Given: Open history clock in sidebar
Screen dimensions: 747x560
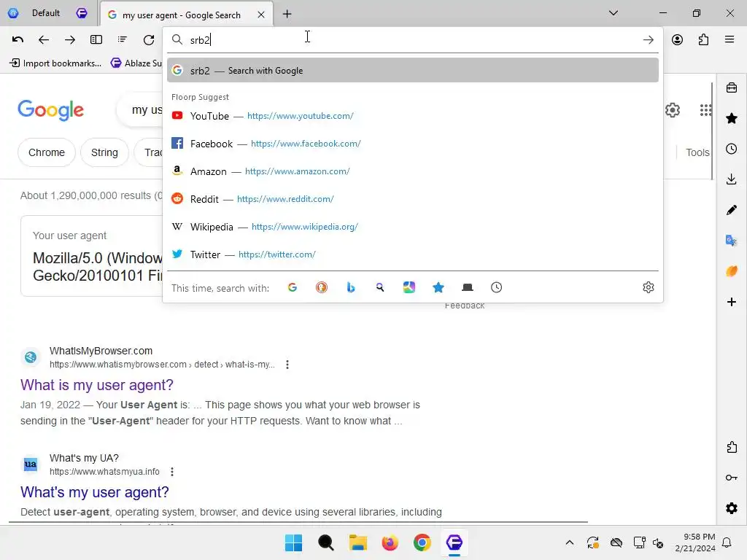Looking at the screenshot, I should tap(732, 149).
